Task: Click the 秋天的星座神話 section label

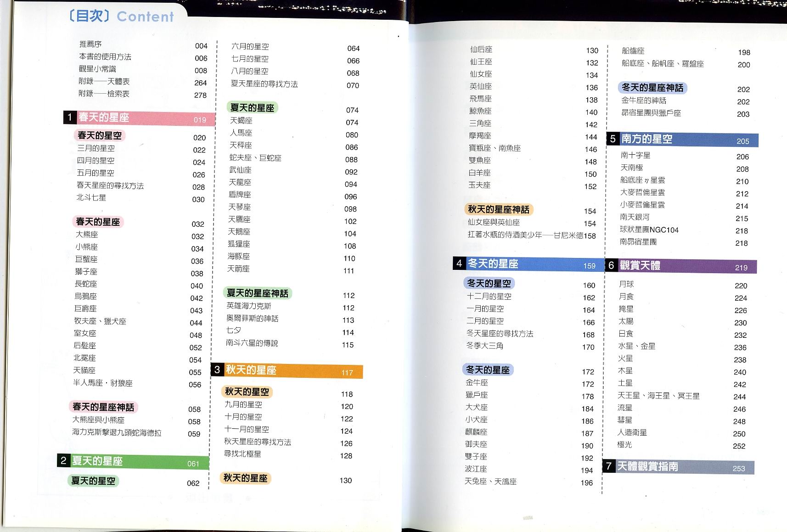Action: coord(499,210)
